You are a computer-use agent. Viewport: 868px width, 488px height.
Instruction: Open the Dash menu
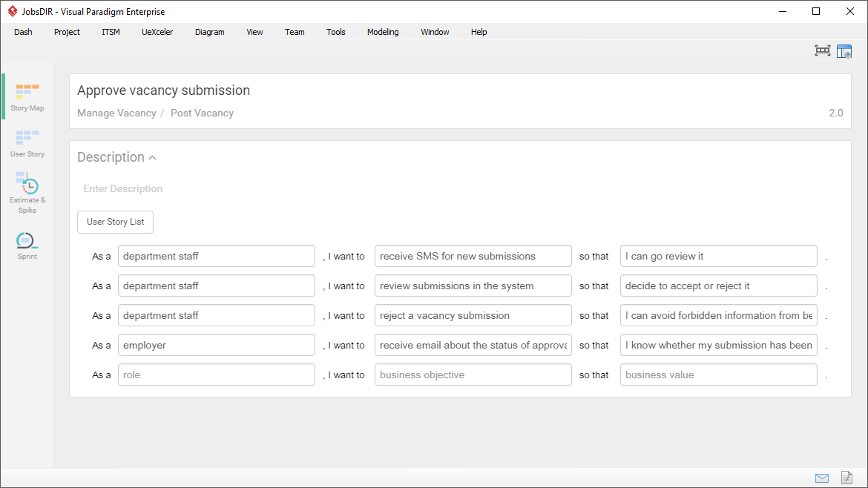pos(23,32)
